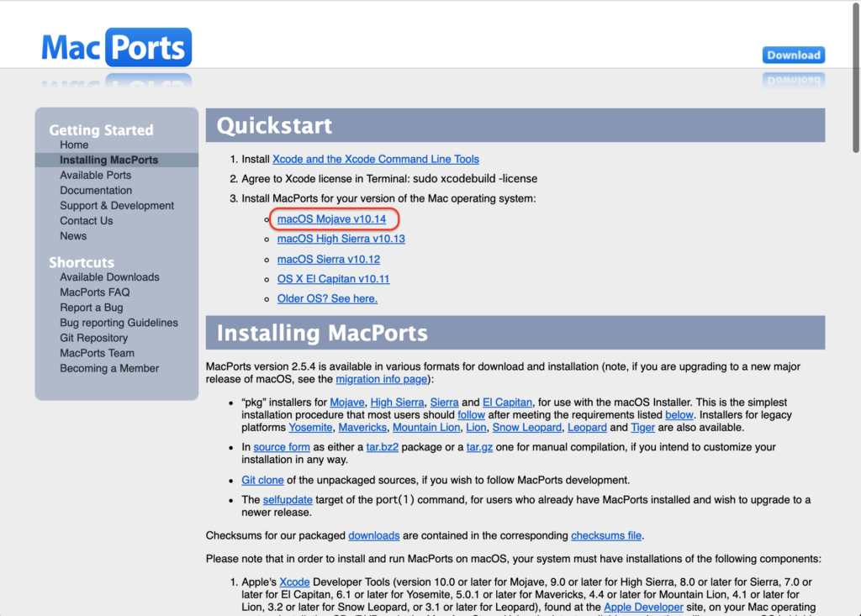Click the selfupdate target link
861x616 pixels.
coord(288,500)
